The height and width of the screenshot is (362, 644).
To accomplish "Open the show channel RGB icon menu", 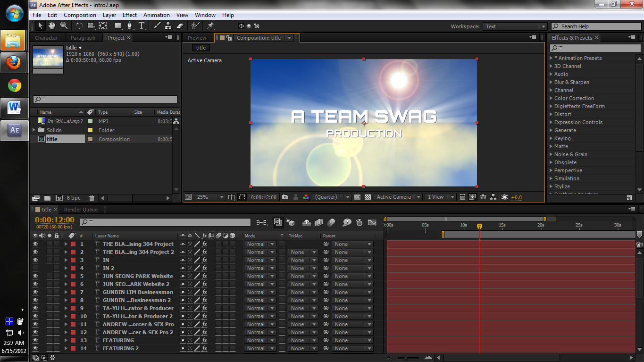I will (x=306, y=197).
